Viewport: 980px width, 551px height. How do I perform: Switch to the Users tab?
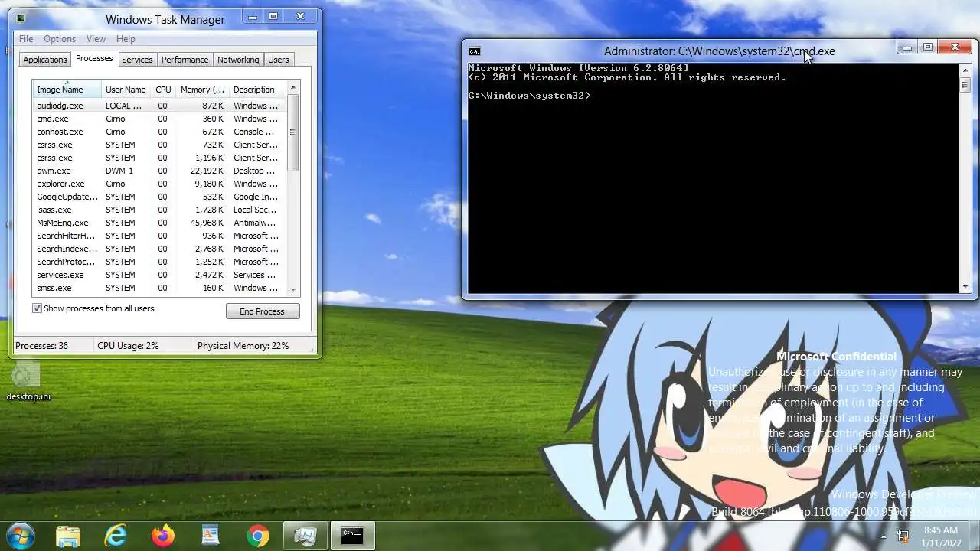tap(279, 60)
